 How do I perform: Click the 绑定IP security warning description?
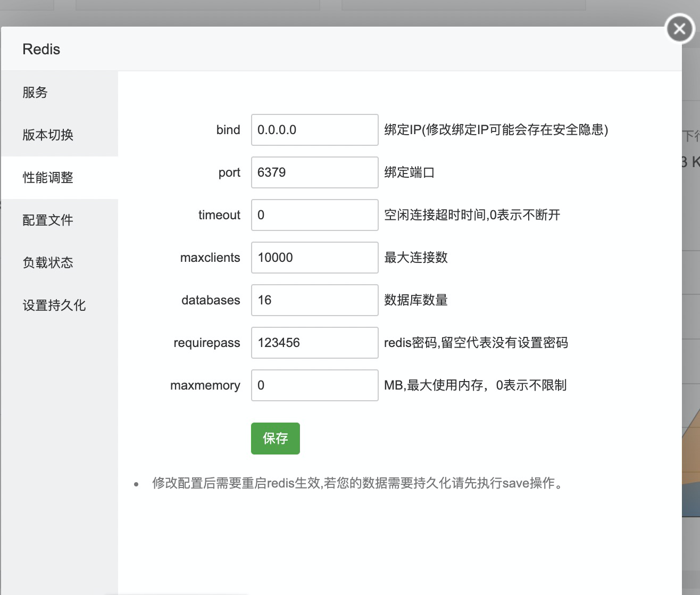pyautogui.click(x=496, y=130)
